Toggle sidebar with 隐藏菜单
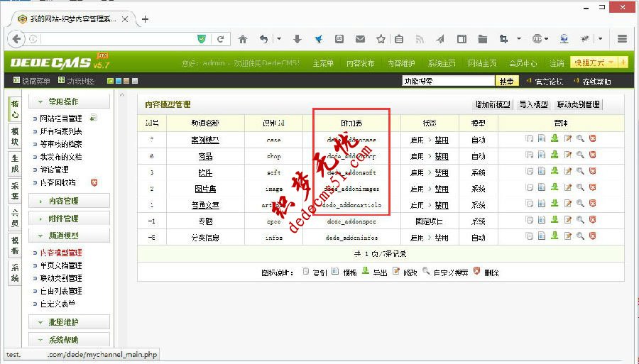 (31, 81)
